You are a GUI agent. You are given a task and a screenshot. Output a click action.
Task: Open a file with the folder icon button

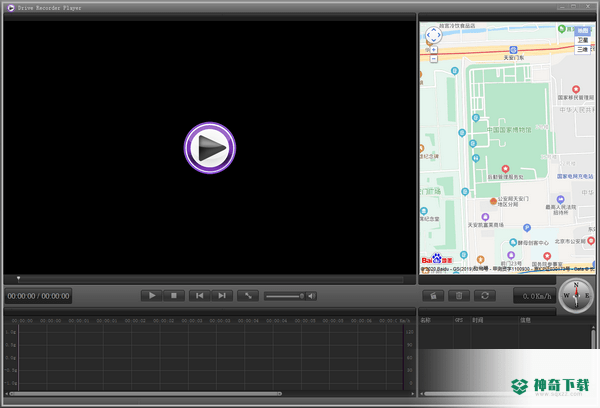click(x=433, y=296)
